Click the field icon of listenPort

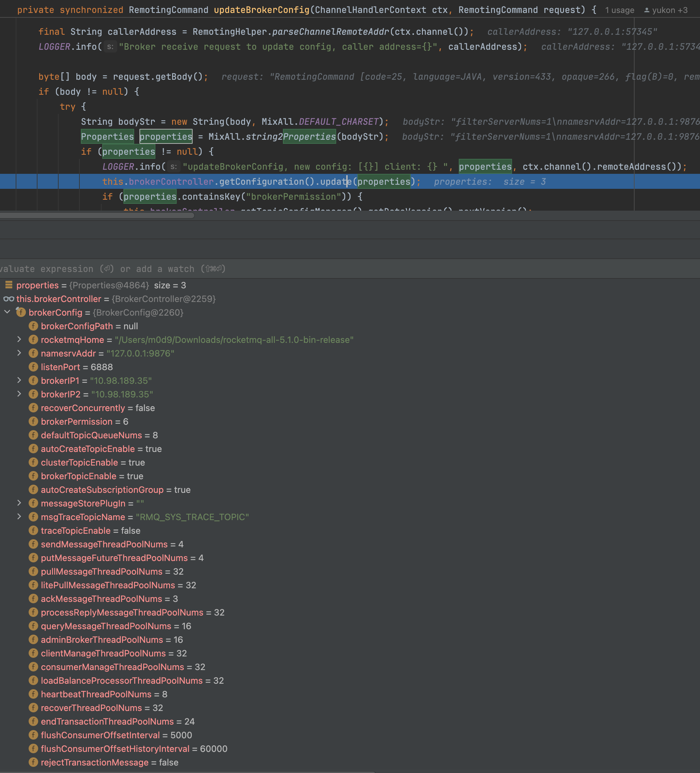[x=33, y=367]
